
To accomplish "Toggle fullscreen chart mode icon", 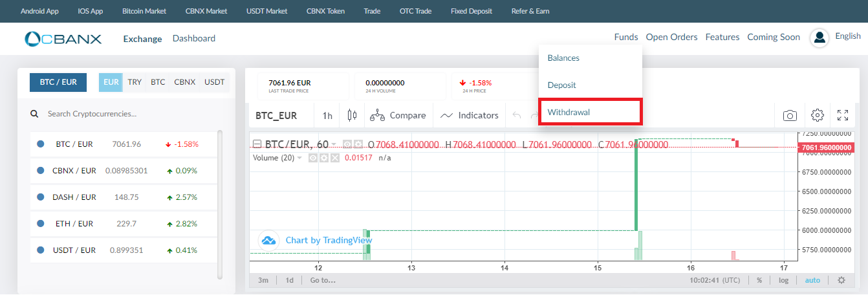I will pos(843,115).
